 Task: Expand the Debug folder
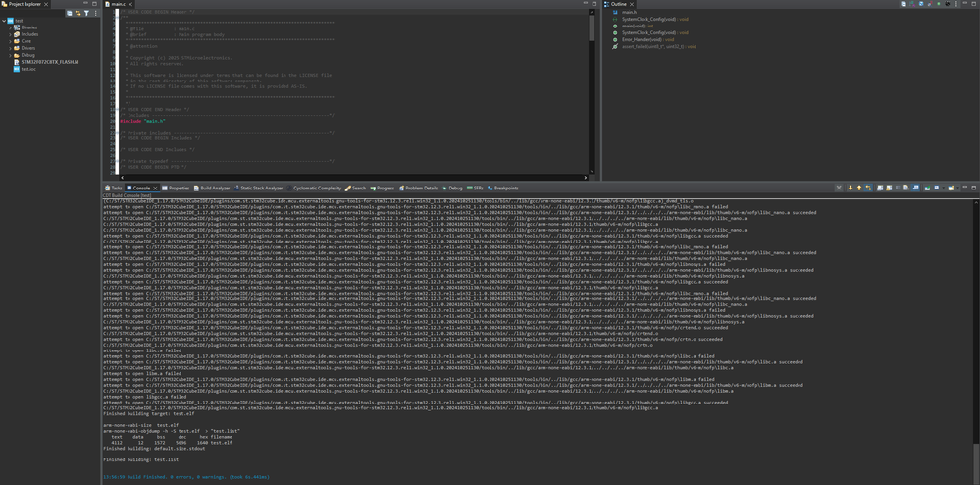(10, 55)
